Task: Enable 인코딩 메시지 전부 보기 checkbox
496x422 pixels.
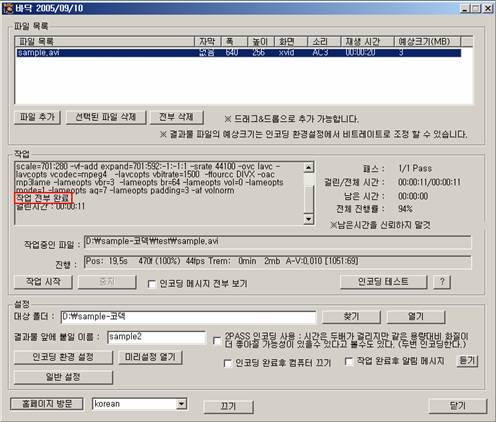Action: [151, 284]
